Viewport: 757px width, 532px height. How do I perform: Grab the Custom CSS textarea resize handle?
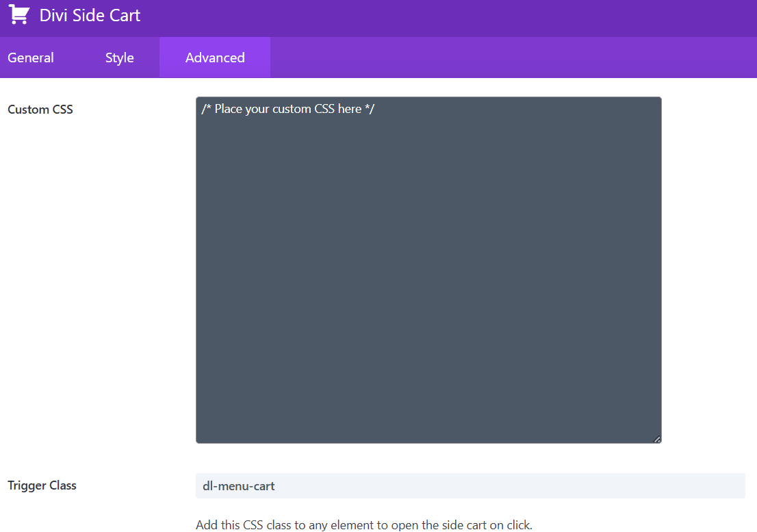pos(656,439)
